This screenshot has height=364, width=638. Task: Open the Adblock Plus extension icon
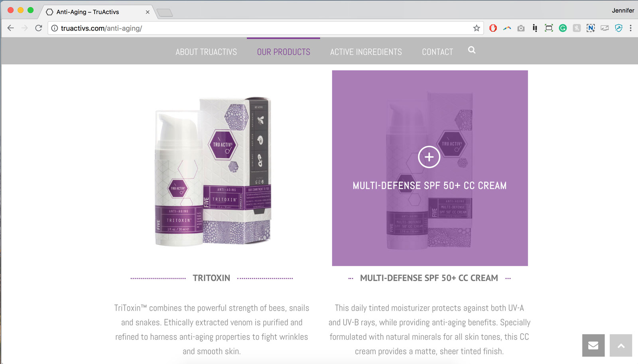(493, 28)
